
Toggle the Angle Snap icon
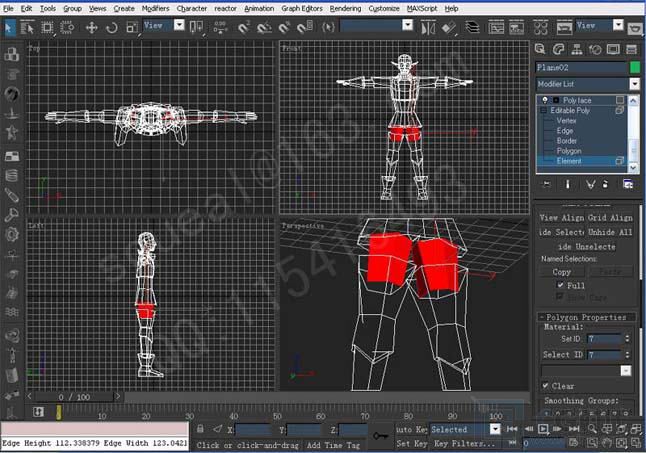(x=264, y=28)
